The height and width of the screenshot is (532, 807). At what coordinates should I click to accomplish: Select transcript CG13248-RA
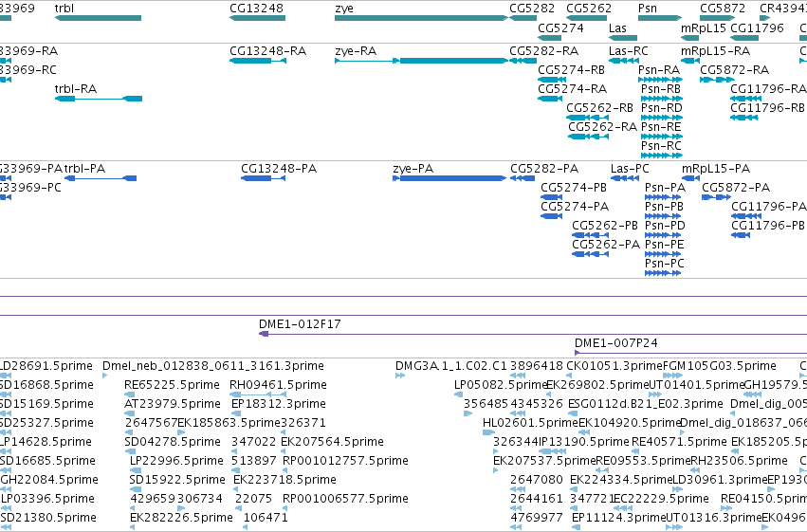(258, 61)
